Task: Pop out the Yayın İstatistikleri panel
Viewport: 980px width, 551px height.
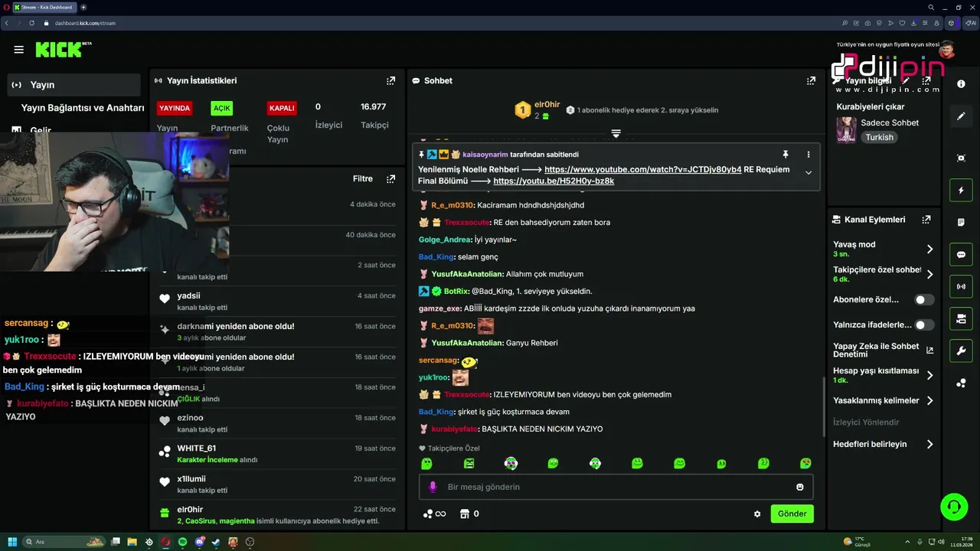Action: pos(390,80)
